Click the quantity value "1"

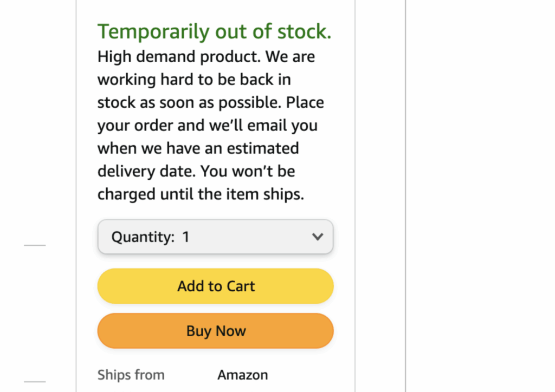186,237
